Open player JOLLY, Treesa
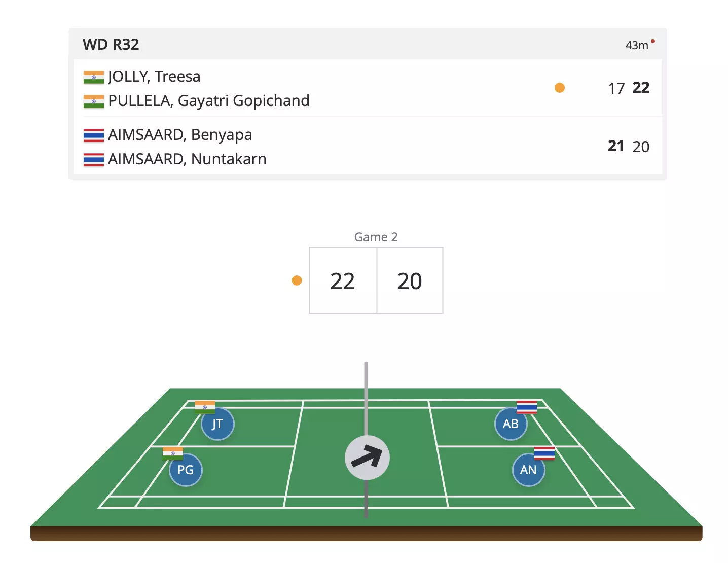 (x=154, y=77)
